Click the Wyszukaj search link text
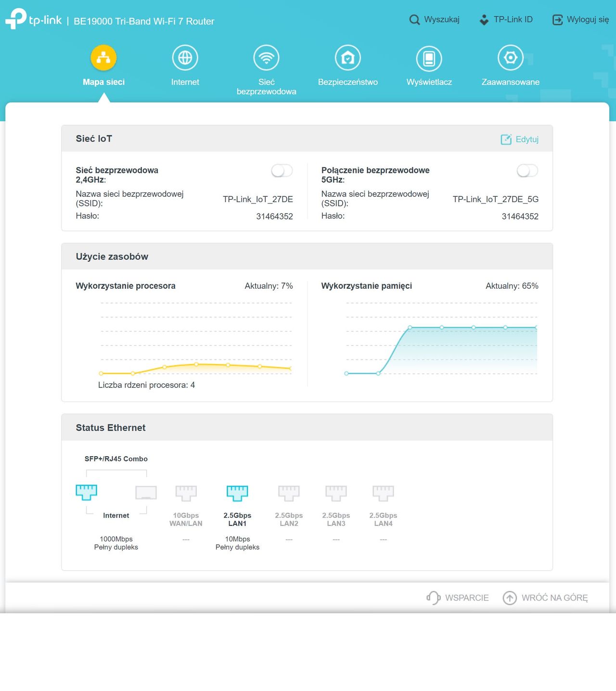Image resolution: width=616 pixels, height=691 pixels. [x=442, y=20]
